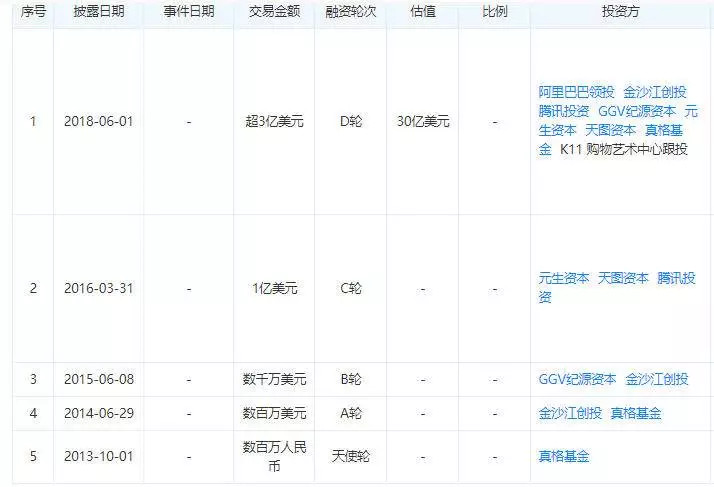
Task: Select the 30亿美元 valuation cell
Action: pyautogui.click(x=423, y=122)
